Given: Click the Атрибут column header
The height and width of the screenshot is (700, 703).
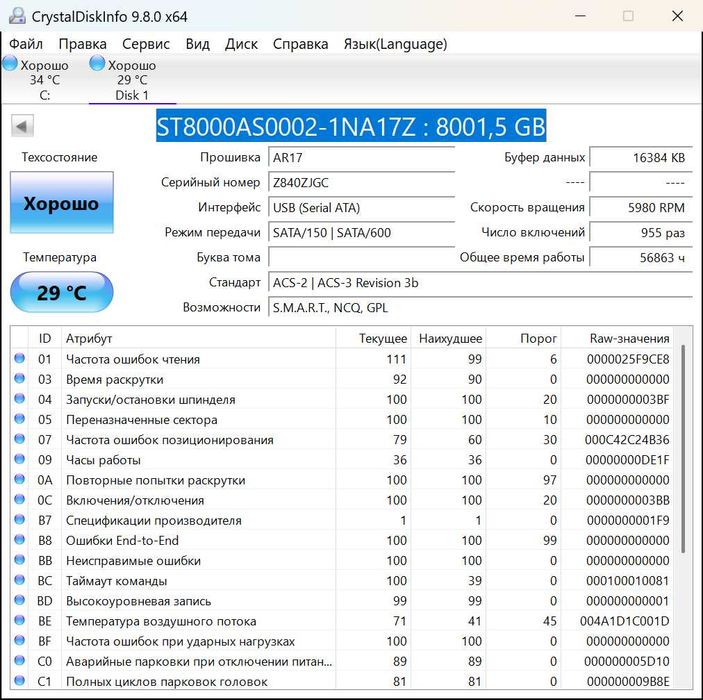Looking at the screenshot, I should pos(199,338).
